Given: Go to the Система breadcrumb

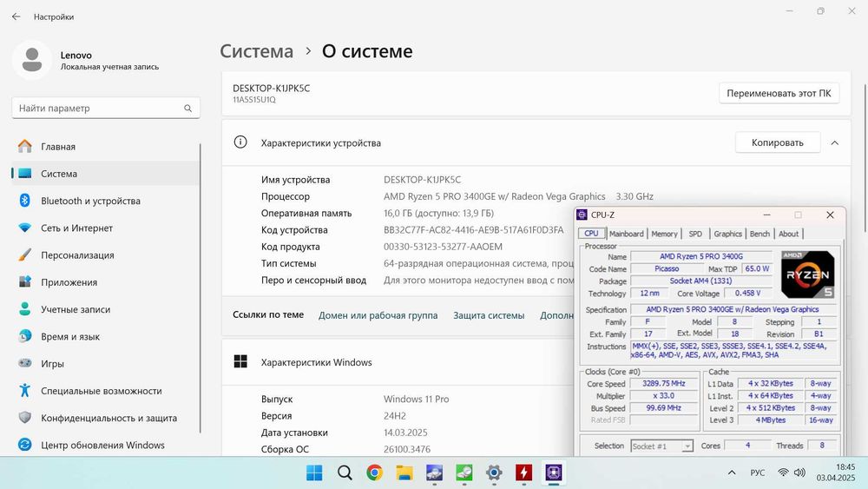Looking at the screenshot, I should [x=256, y=51].
